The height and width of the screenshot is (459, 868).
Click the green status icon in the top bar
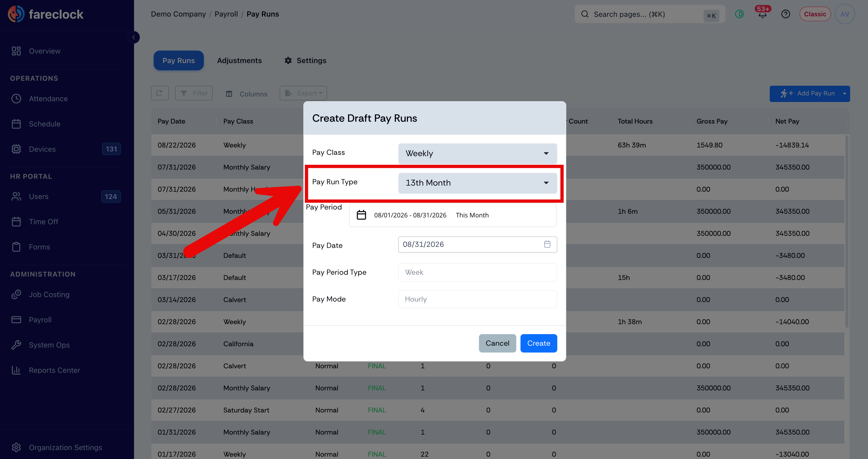739,14
